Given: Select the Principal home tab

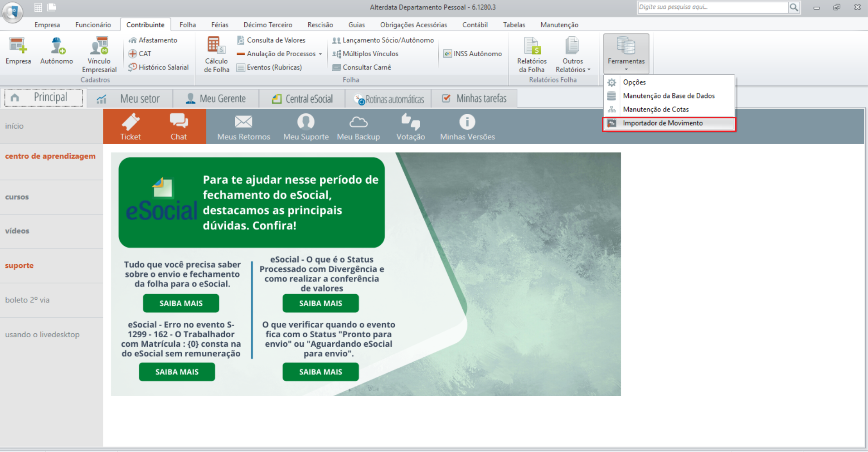Looking at the screenshot, I should pos(44,97).
